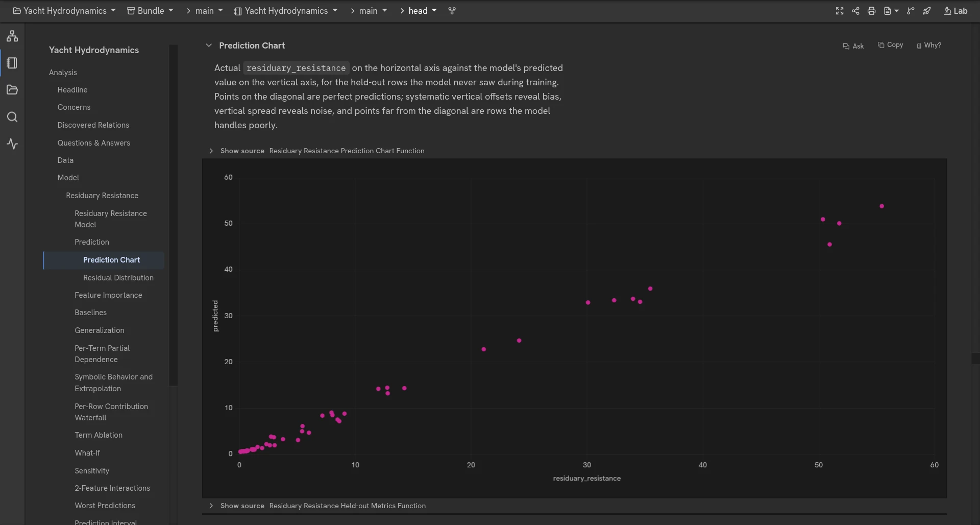Image resolution: width=980 pixels, height=525 pixels.
Task: Click the rocket deploy icon
Action: [927, 11]
